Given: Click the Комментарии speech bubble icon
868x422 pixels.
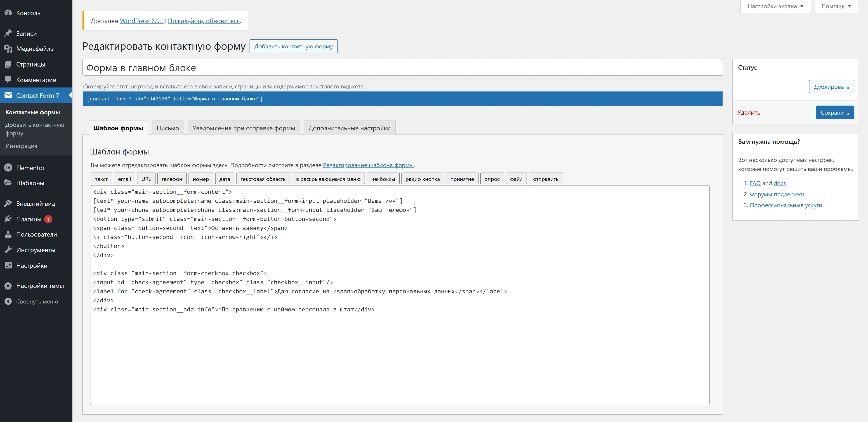Looking at the screenshot, I should click(8, 80).
